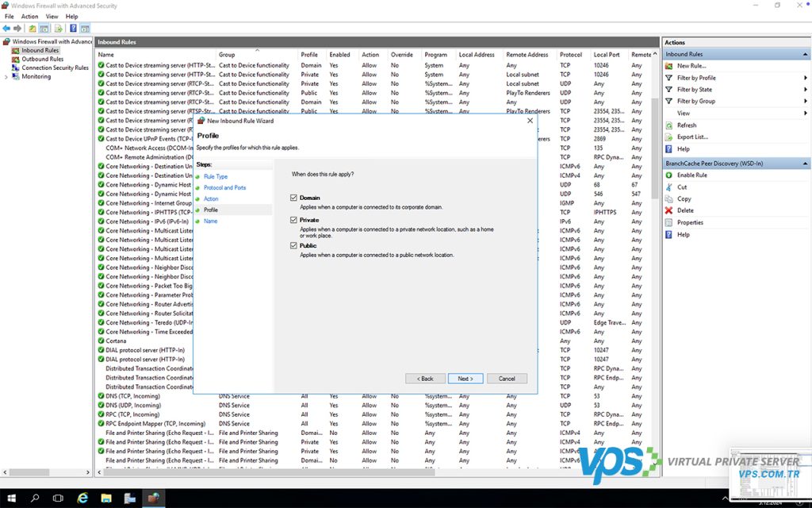Collapse the Inbound Rules section in Actions
Image resolution: width=812 pixels, height=508 pixels.
pos(806,55)
